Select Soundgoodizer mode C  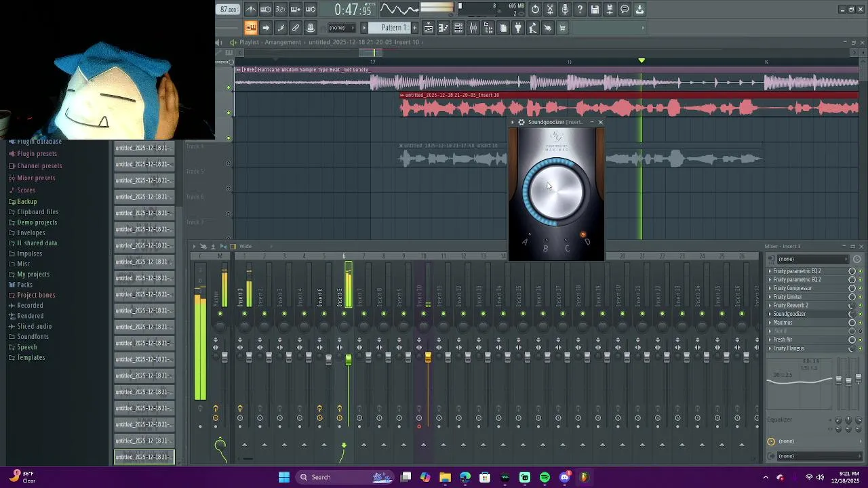pyautogui.click(x=567, y=248)
